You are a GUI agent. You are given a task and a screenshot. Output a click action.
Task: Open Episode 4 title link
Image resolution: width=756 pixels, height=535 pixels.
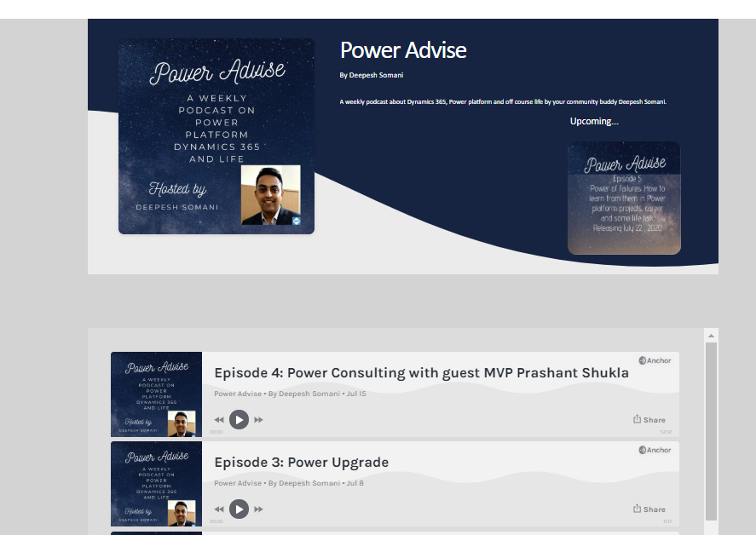pyautogui.click(x=421, y=373)
